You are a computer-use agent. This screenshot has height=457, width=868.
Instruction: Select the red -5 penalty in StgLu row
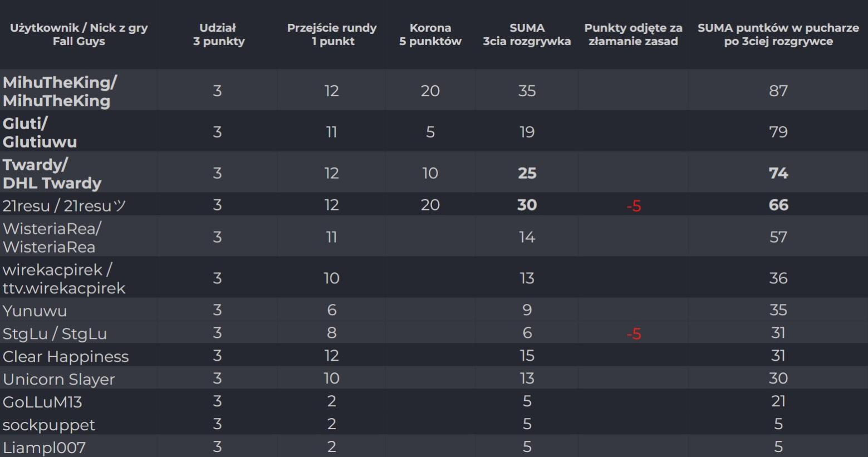pos(634,334)
